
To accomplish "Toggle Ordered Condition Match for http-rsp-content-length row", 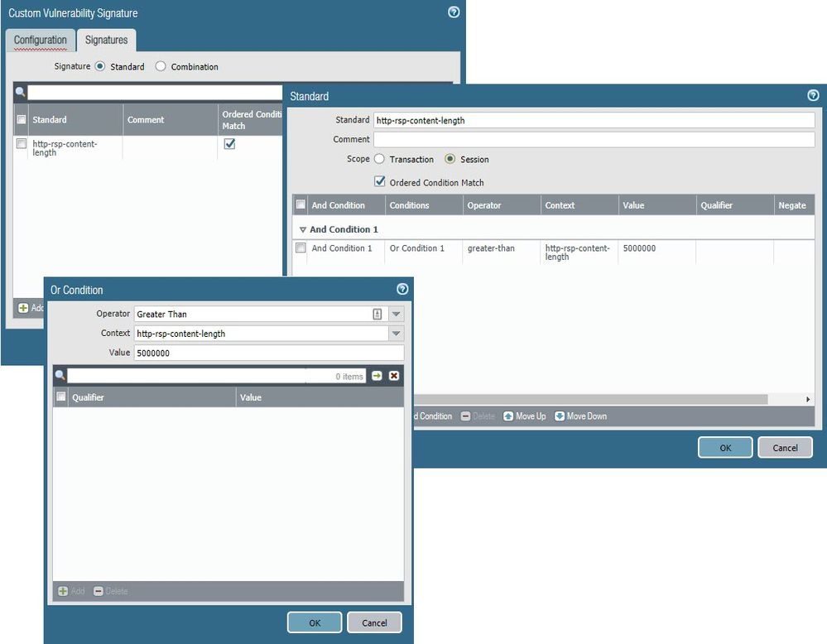I will click(229, 144).
